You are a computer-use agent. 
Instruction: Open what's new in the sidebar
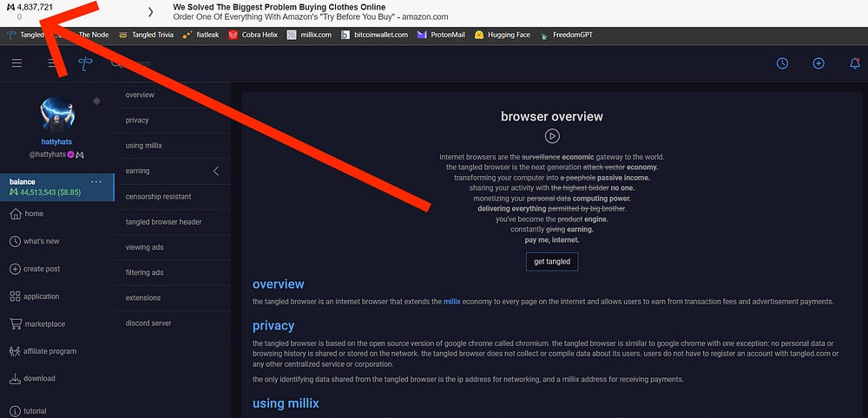(42, 242)
